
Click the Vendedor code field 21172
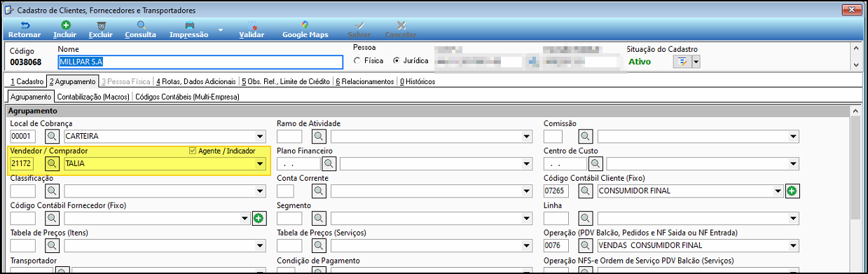pyautogui.click(x=23, y=164)
